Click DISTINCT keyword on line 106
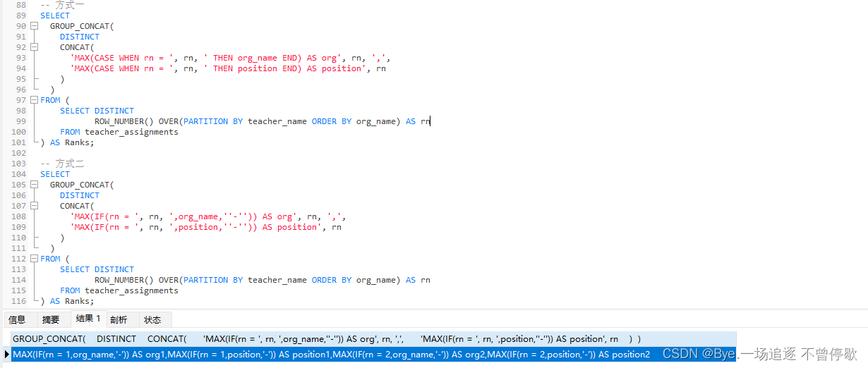868x368 pixels. tap(80, 195)
